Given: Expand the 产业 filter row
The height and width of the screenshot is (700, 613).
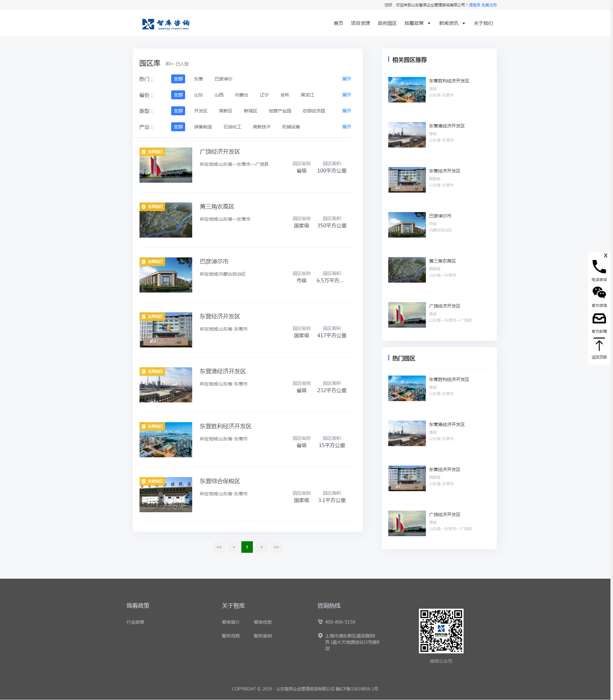Looking at the screenshot, I should (346, 126).
